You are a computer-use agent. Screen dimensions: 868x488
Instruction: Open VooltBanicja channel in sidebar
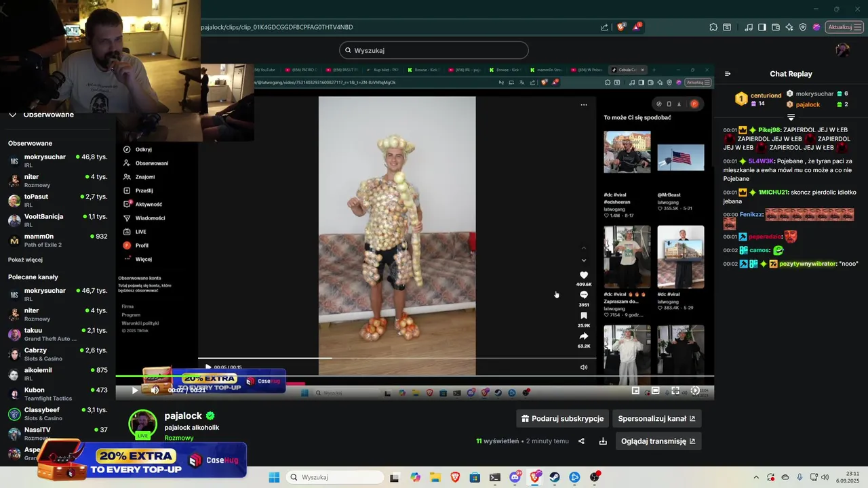click(58, 220)
